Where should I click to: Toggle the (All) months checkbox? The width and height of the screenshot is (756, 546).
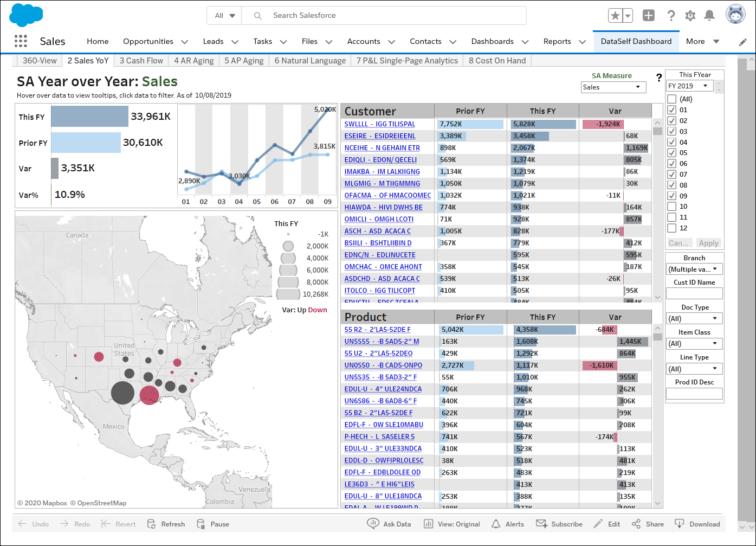[672, 99]
